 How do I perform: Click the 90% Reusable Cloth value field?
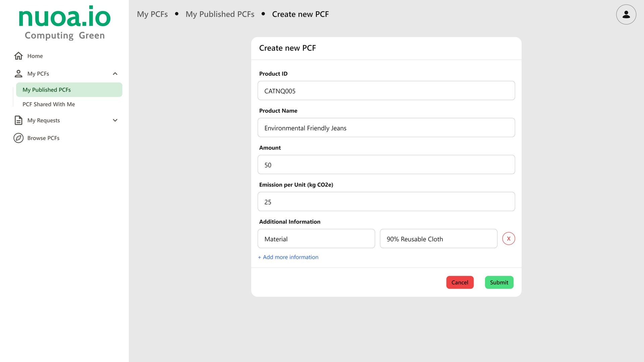[438, 239]
